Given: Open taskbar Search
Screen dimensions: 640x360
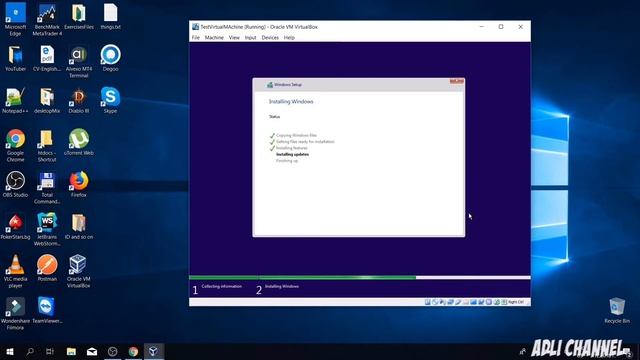Looking at the screenshot, I should [x=30, y=351].
